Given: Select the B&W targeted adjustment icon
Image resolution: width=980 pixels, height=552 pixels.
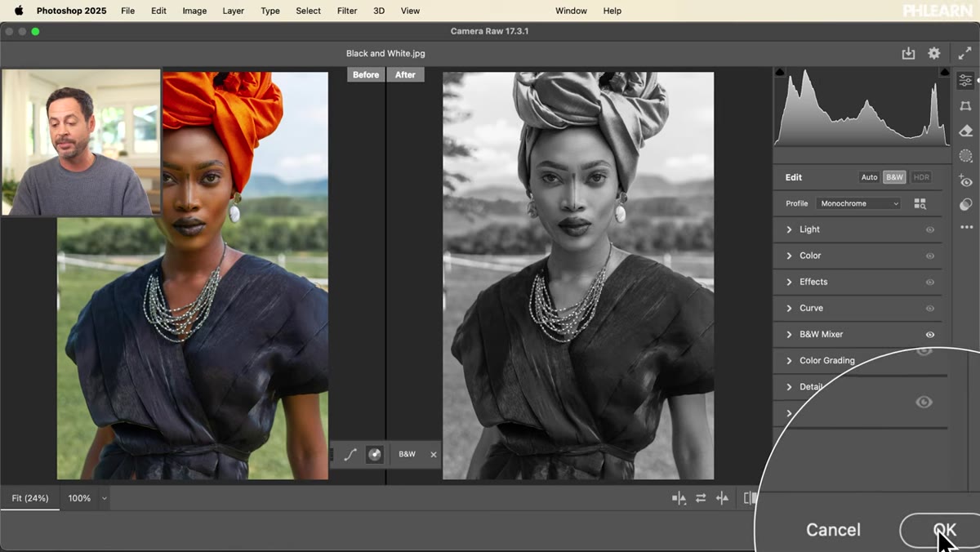Looking at the screenshot, I should [375, 455].
